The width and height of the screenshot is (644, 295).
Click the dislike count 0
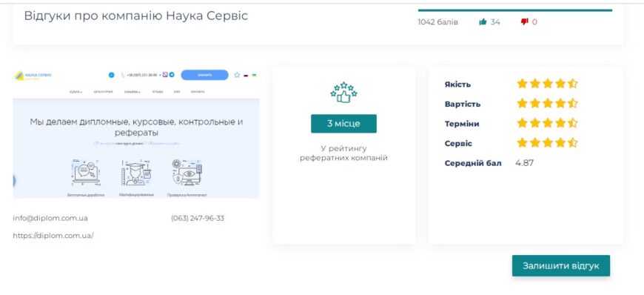point(534,22)
